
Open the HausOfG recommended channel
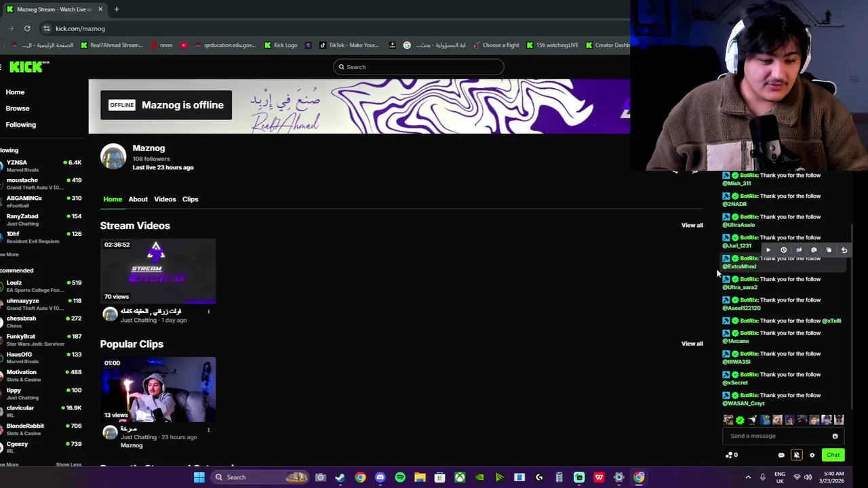pyautogui.click(x=42, y=357)
